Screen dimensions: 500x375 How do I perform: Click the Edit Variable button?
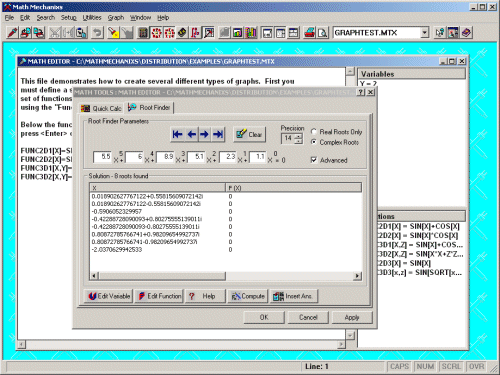point(108,296)
